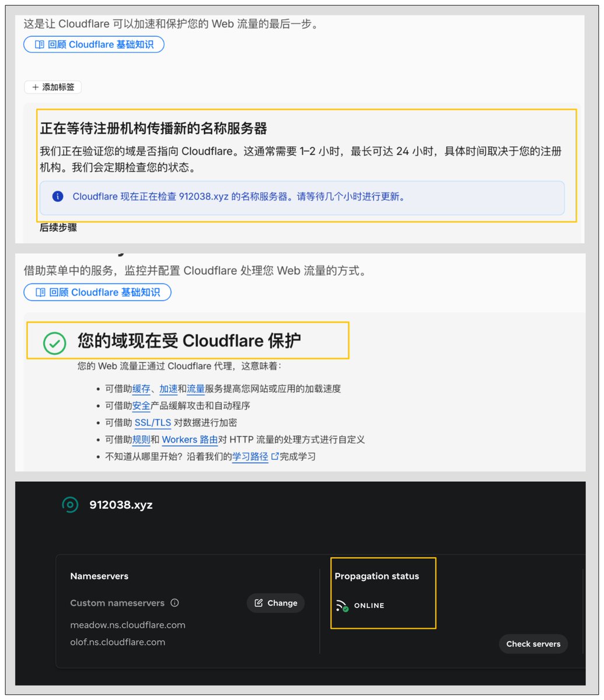Open the 缓存 link
The width and height of the screenshot is (604, 700).
(141, 388)
